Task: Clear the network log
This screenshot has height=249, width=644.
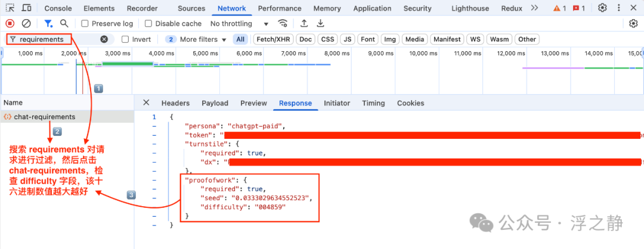Action: tap(26, 23)
